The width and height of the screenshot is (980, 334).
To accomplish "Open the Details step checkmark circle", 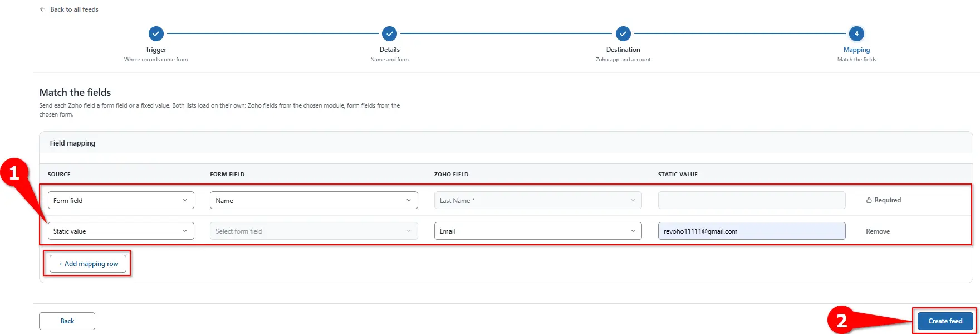I will tap(389, 33).
